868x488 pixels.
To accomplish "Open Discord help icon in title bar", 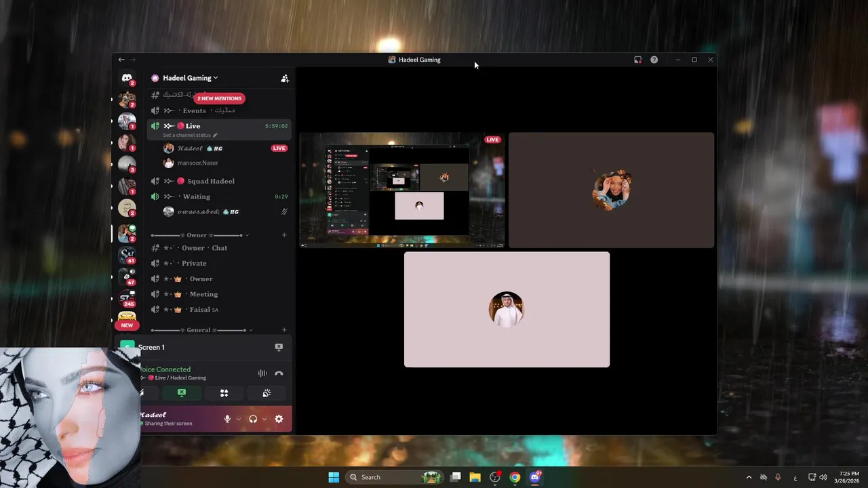I will tap(654, 60).
